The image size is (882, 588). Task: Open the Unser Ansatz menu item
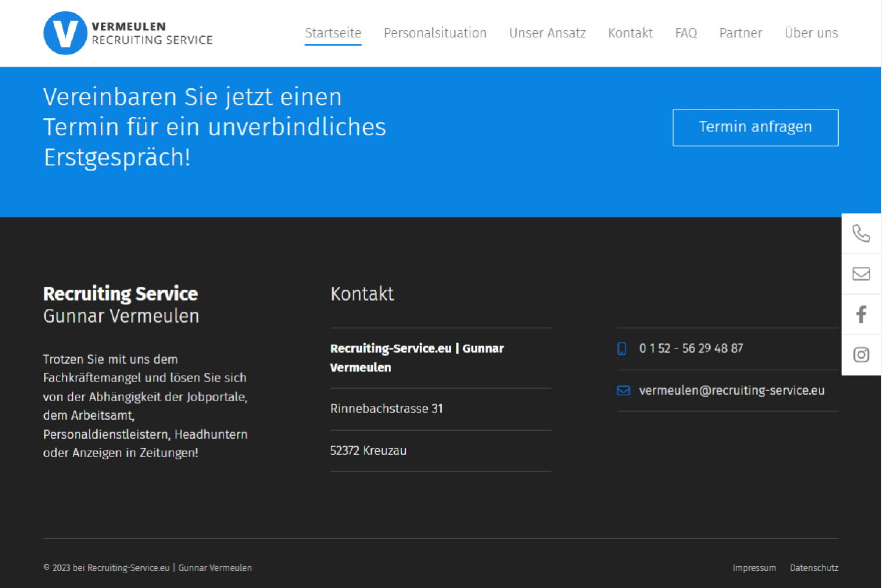[x=547, y=33]
